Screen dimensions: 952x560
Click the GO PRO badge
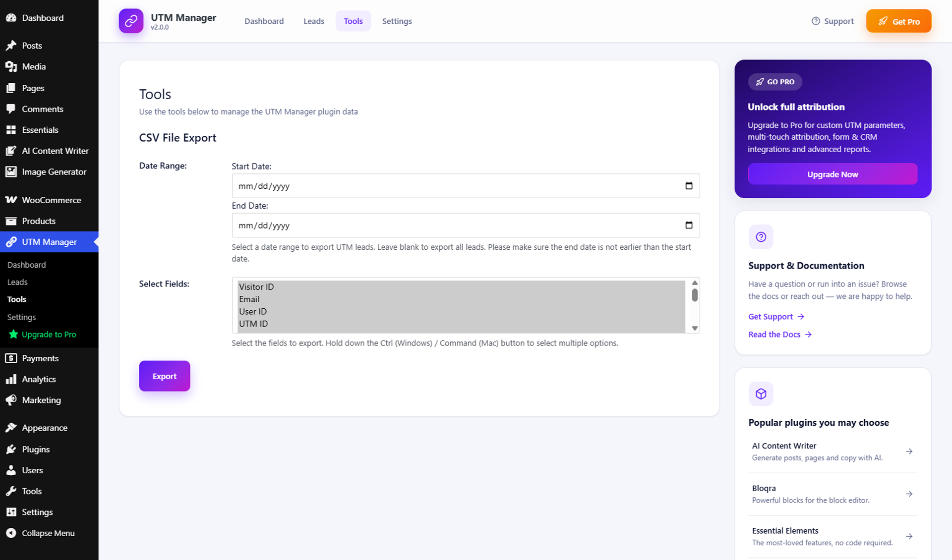click(775, 82)
